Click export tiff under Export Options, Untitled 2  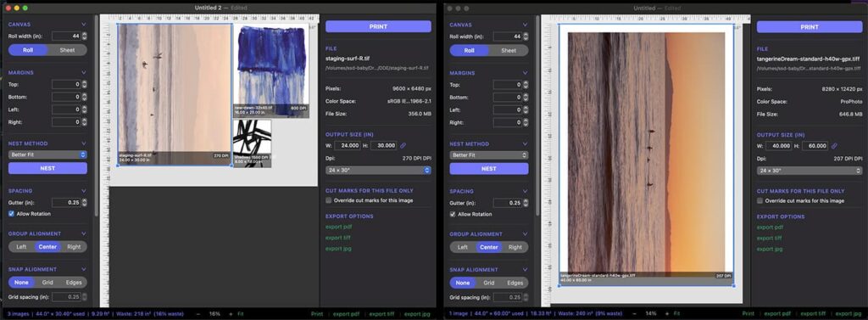[x=338, y=238]
